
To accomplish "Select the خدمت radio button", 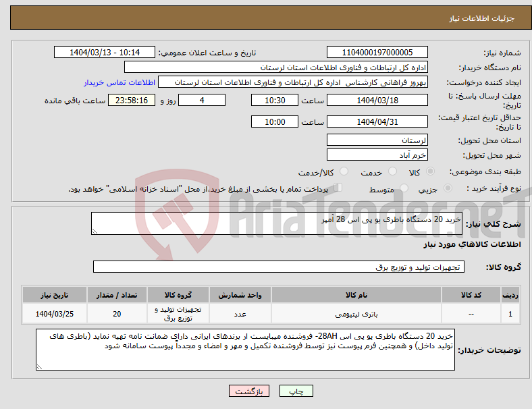I will pyautogui.click(x=392, y=171).
